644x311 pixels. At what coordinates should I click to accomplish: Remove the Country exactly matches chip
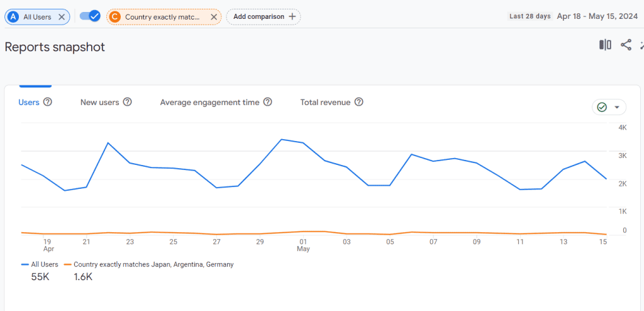pos(214,17)
